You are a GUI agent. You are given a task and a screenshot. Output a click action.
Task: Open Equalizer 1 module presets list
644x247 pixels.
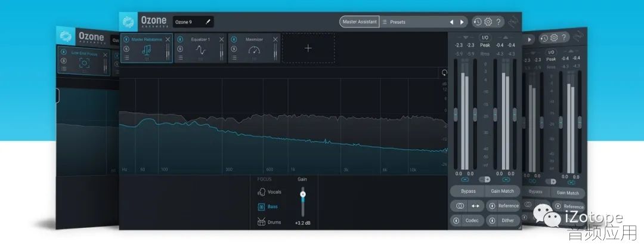180,57
